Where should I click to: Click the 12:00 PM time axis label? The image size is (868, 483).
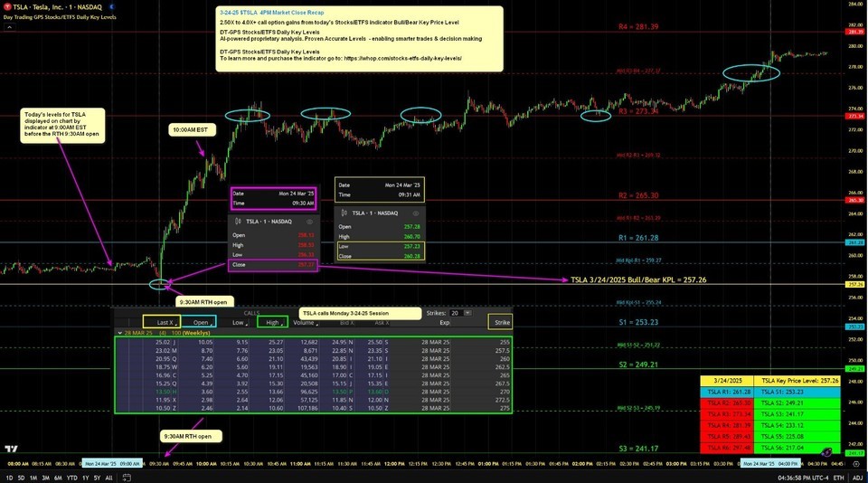[393, 464]
